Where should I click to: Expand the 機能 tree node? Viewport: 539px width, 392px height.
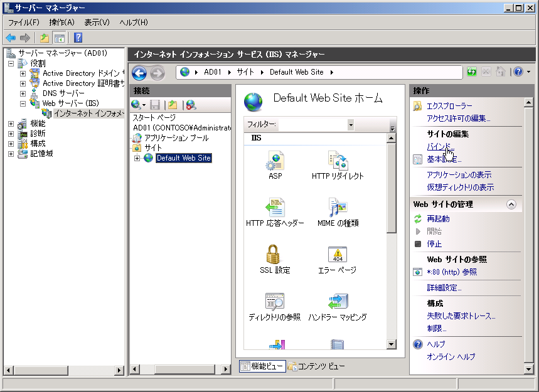[x=11, y=124]
